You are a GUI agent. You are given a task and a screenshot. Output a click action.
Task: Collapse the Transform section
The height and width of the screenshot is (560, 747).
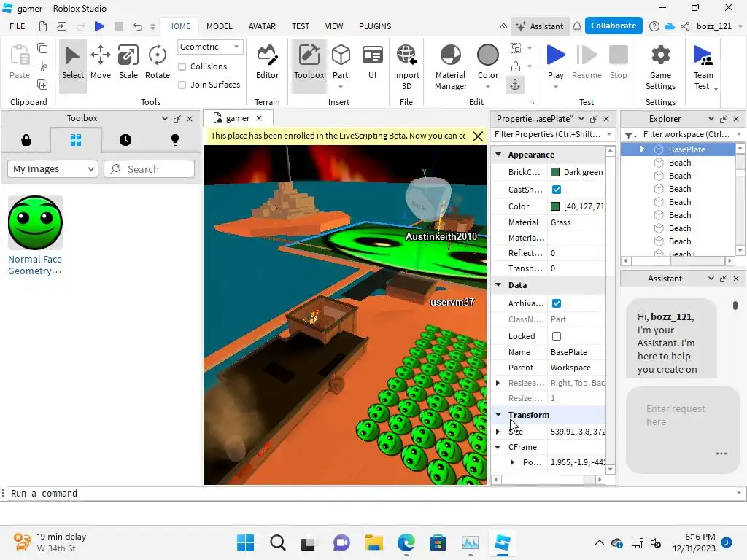click(498, 415)
